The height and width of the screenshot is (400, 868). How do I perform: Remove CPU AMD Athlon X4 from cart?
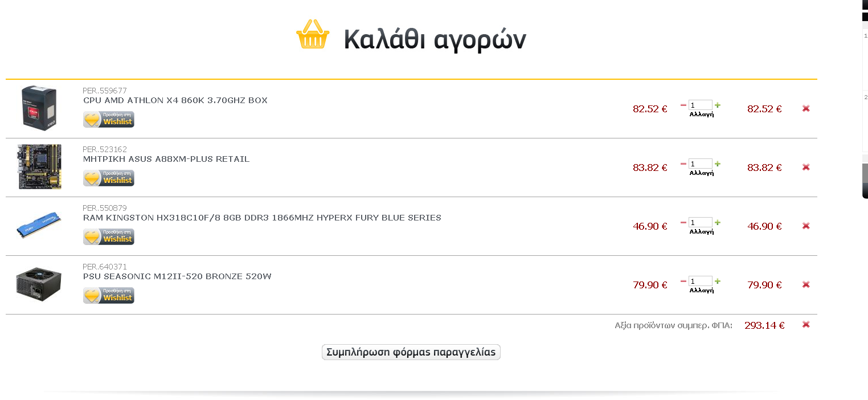[806, 108]
